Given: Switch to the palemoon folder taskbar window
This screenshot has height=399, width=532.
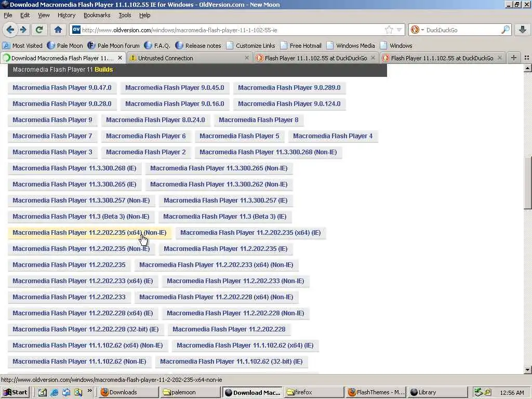Looking at the screenshot, I should 190,393.
